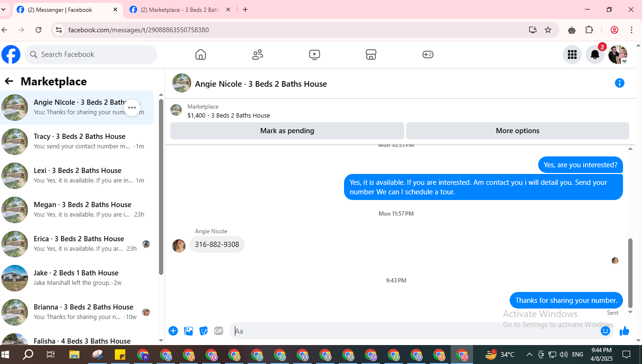Bookmark this page with the star
This screenshot has height=364, width=642.
[548, 30]
